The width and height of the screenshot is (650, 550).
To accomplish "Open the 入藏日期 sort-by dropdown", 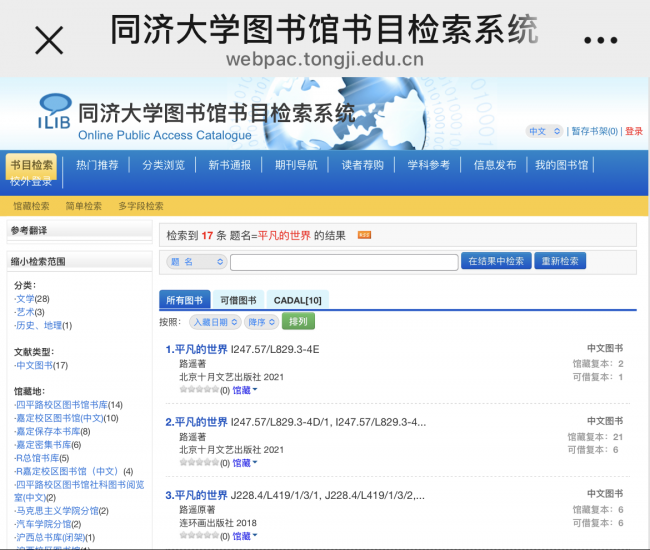I will click(216, 322).
